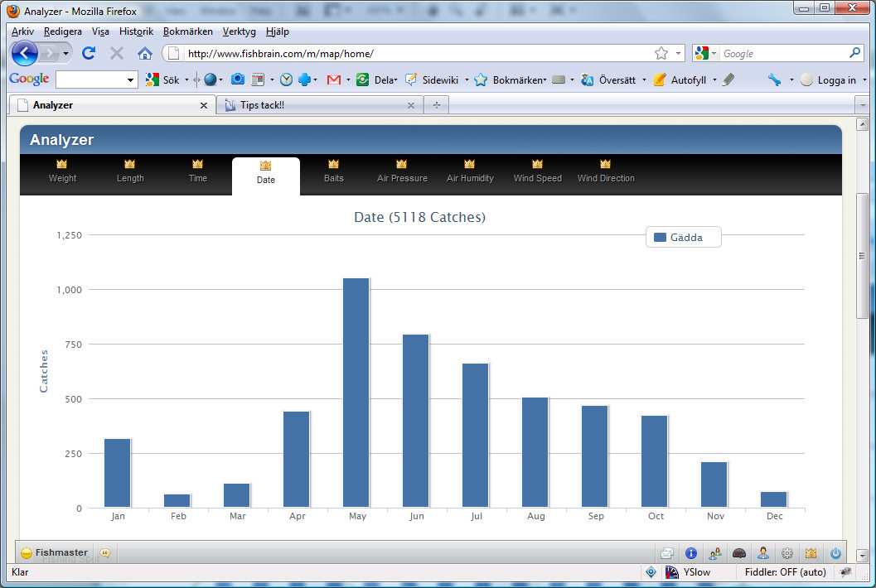Viewport: 876px width, 588px height.
Task: Click the user profile icon in bottom bar
Action: [763, 553]
